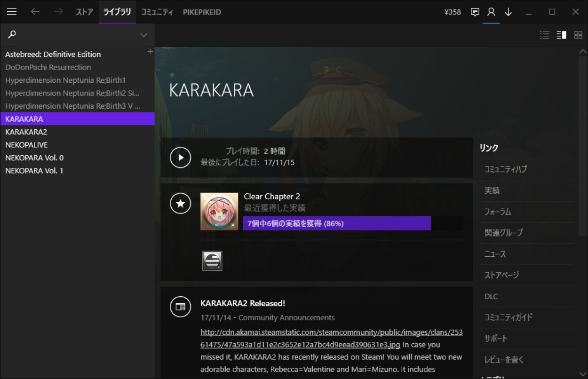Screen dimensions: 588x379
Task: Switch to grid view layout
Action: (x=578, y=35)
